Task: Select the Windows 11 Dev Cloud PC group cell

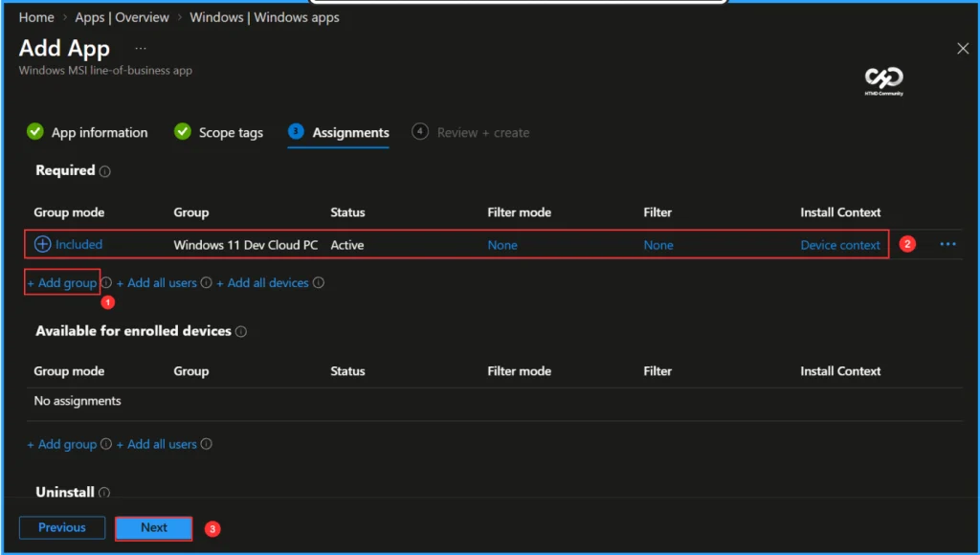Action: click(x=246, y=245)
